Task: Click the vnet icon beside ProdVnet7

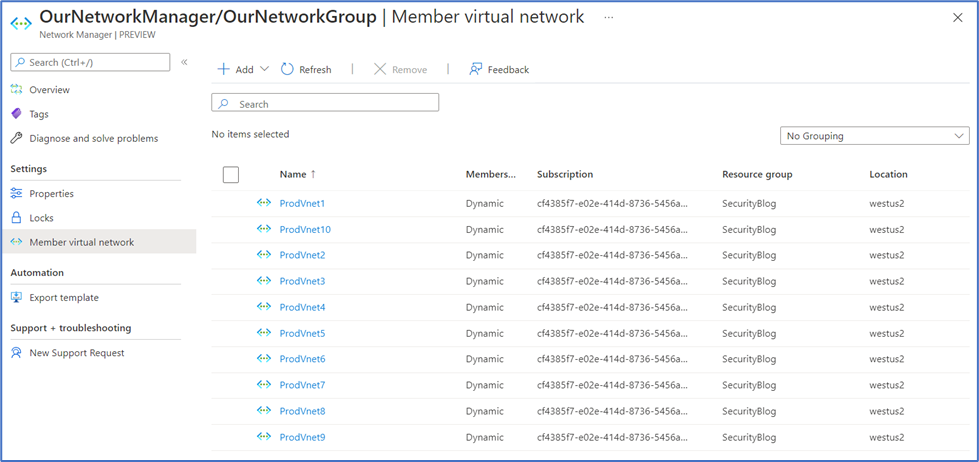Action: [x=263, y=385]
